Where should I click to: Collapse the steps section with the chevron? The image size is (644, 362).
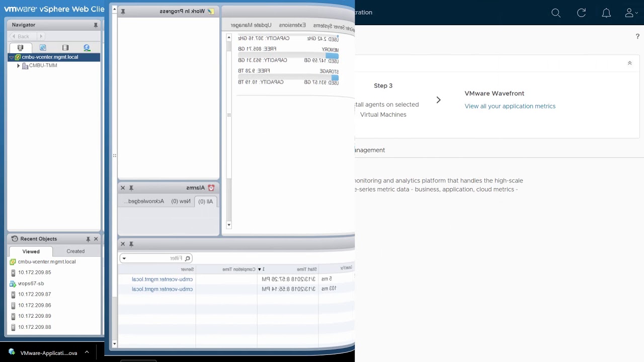pos(629,63)
